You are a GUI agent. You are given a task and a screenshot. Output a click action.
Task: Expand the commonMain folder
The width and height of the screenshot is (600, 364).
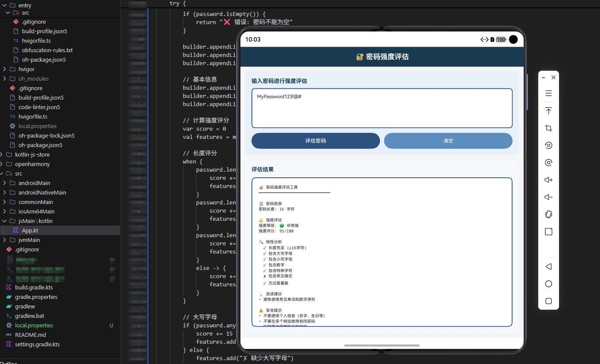(x=5, y=202)
